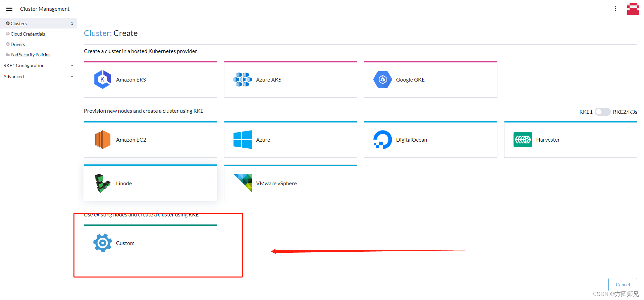Expand the Advanced section chevron
The image size is (644, 300).
coord(72,77)
